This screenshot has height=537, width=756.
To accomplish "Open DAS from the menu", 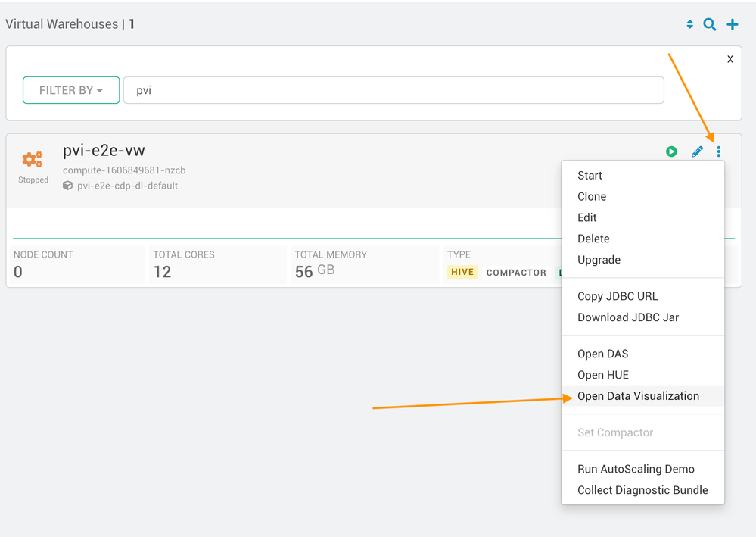I will tap(602, 354).
